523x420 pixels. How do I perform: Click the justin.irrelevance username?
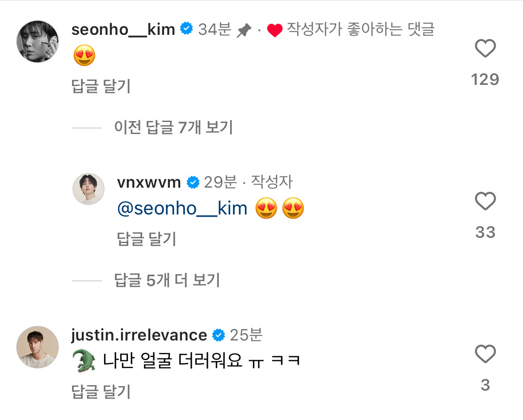tap(139, 335)
